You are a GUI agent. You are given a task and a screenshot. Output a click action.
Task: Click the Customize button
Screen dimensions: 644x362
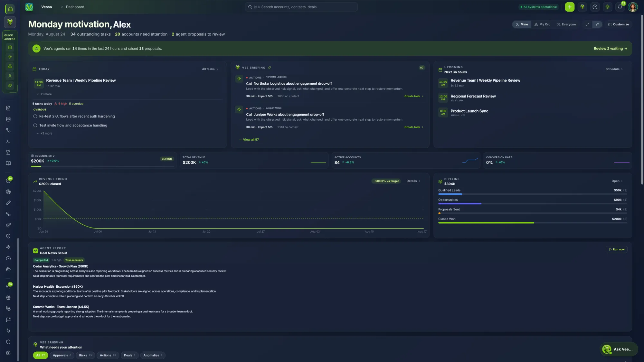618,24
